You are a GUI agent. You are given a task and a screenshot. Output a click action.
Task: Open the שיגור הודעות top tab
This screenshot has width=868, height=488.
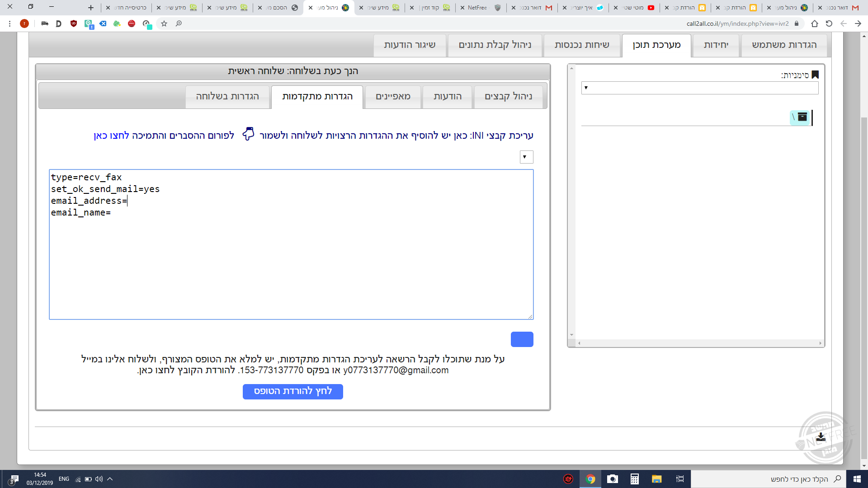(409, 45)
